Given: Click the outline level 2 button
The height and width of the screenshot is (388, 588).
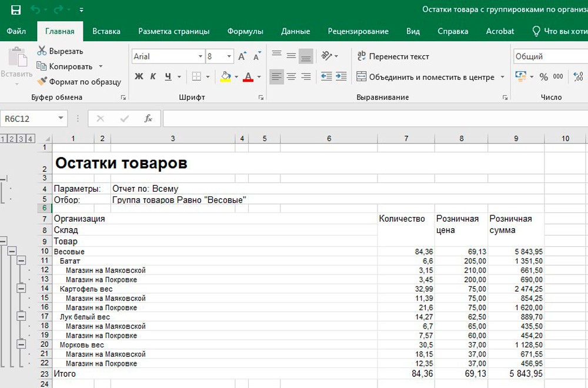Looking at the screenshot, I should click(x=12, y=139).
